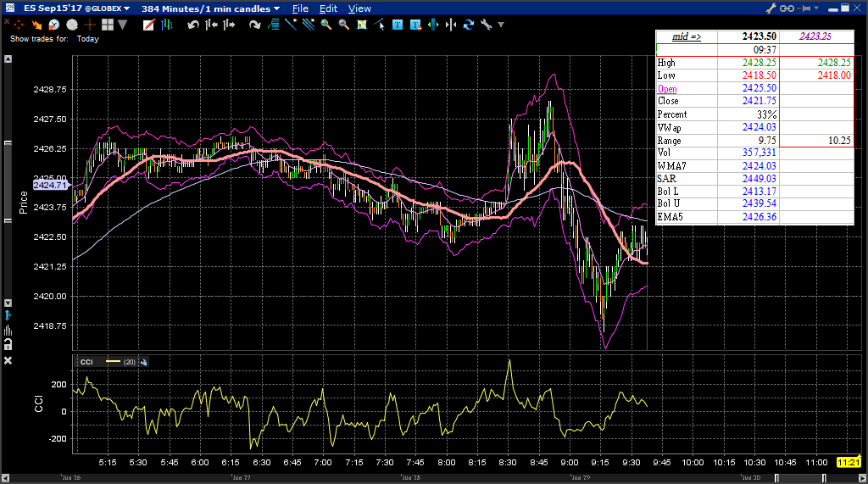
Task: Click the white arrows compress horizontally icon
Action: tap(451, 25)
